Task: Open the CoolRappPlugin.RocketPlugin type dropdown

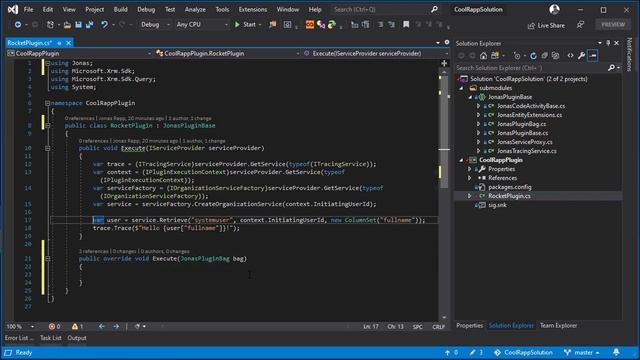Action: pos(228,53)
